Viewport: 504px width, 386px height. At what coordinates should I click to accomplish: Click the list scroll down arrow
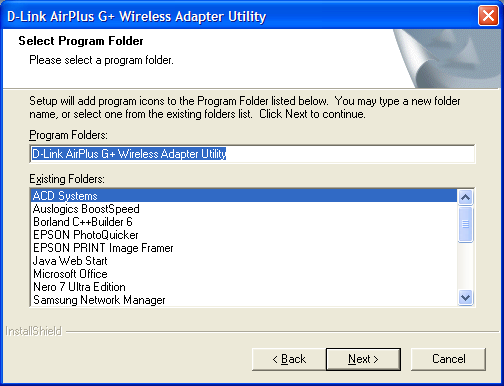pos(465,297)
